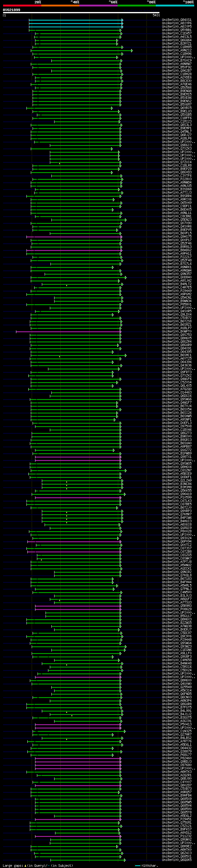Click the UniRef100_B9ENQ8 label
The height and width of the screenshot is (868, 197).
point(177,91)
